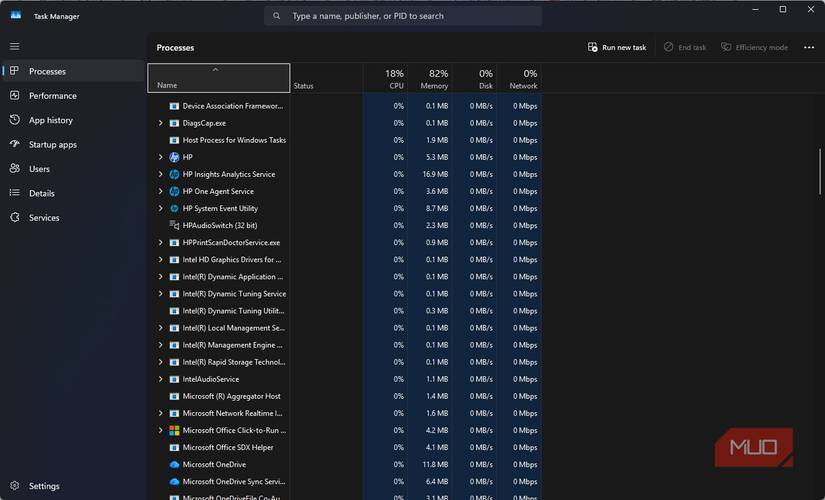Click the Details list icon
The height and width of the screenshot is (500, 825).
[x=15, y=193]
